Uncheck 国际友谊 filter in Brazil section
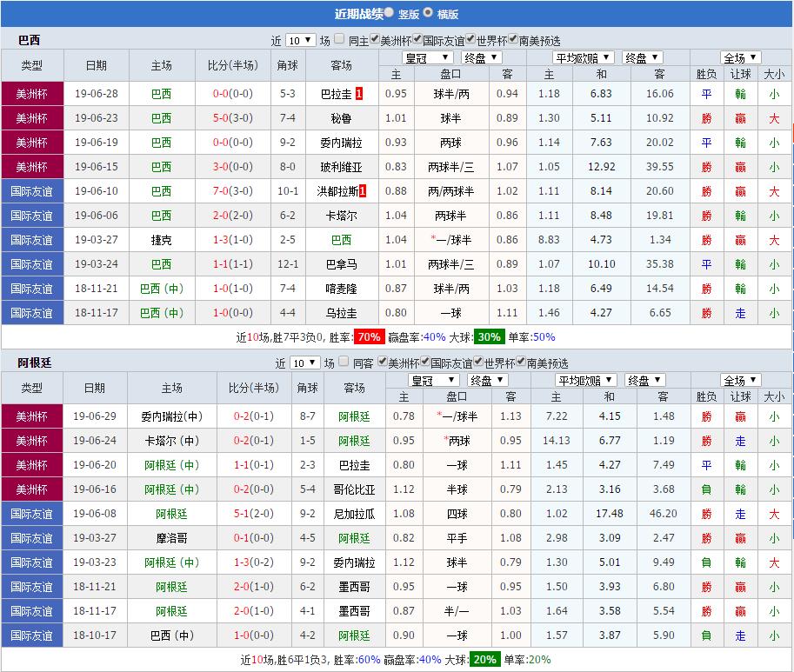 coord(417,39)
